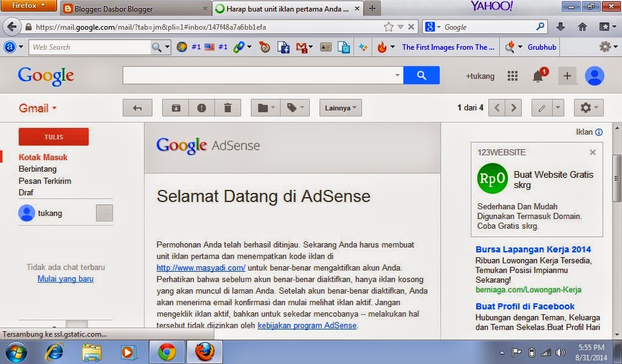Image resolution: width=622 pixels, height=364 pixels.
Task: Open Pesan Terkirim folder
Action: [45, 181]
